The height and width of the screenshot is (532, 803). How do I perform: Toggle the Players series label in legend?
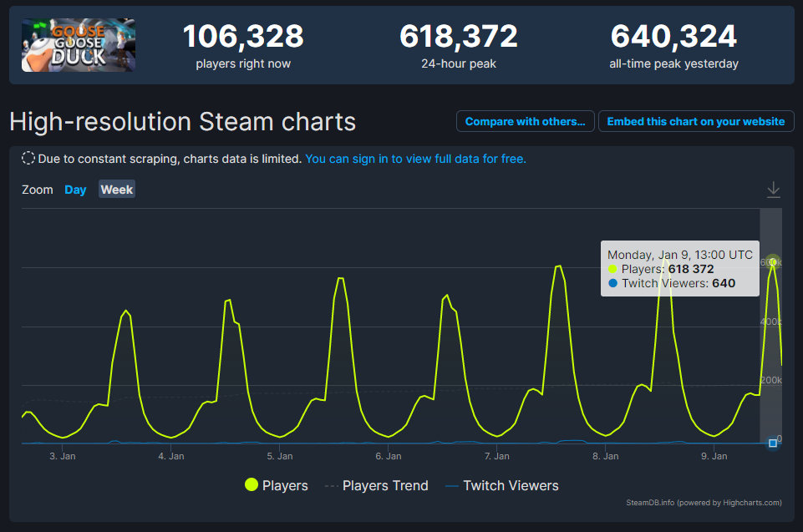285,485
